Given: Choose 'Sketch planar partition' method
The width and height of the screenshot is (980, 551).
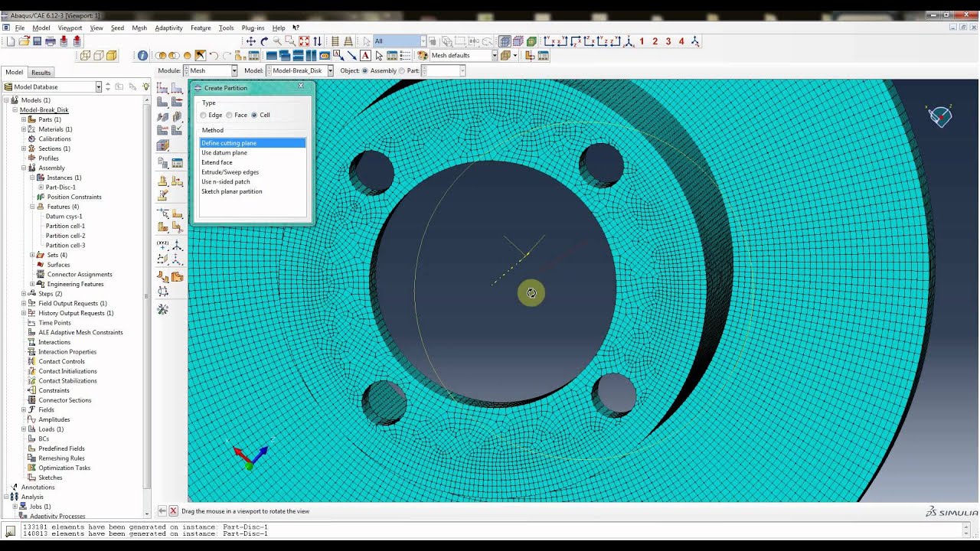Looking at the screenshot, I should point(232,191).
